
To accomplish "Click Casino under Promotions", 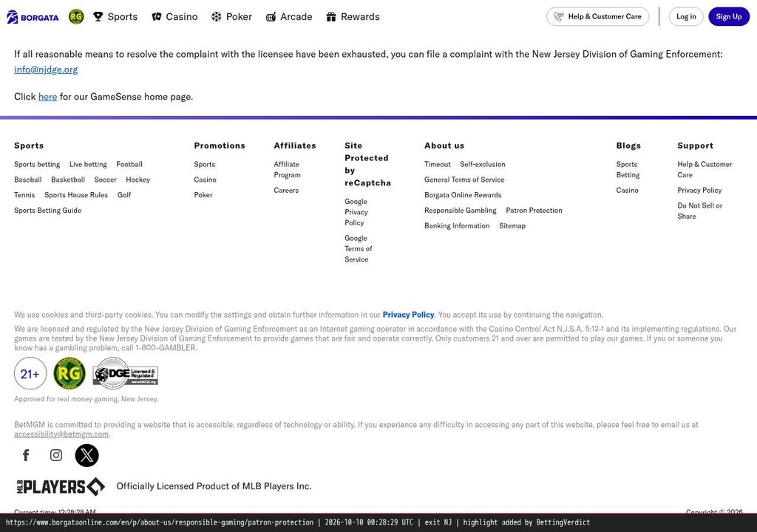I will [x=206, y=180].
